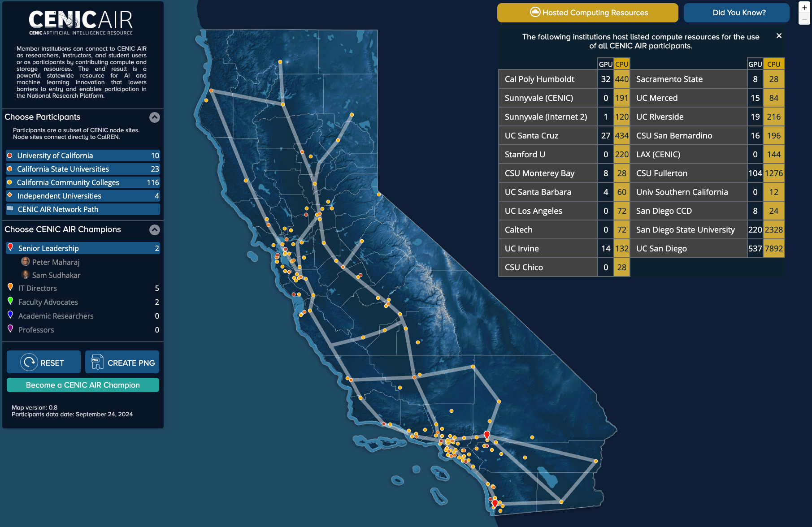The height and width of the screenshot is (527, 812).
Task: Click the 537 GPU value for UC San Diego
Action: pos(755,248)
